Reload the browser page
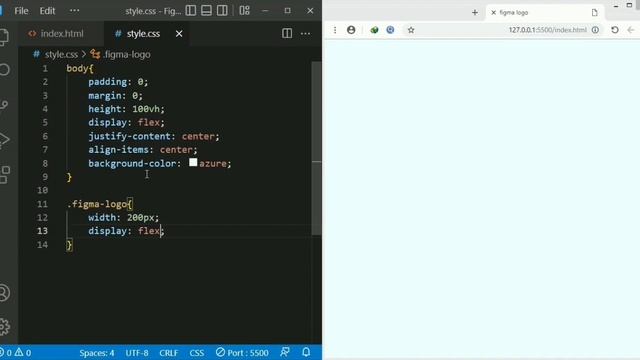 click(615, 30)
